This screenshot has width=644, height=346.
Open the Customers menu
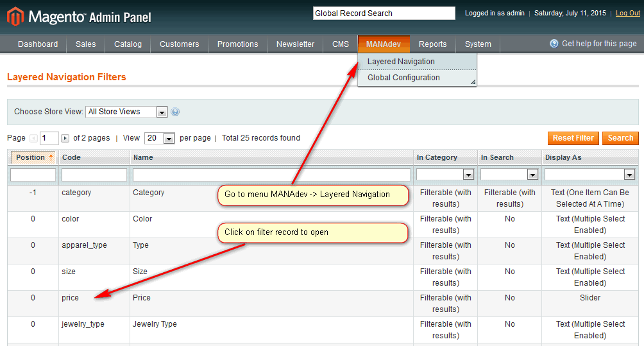point(179,44)
